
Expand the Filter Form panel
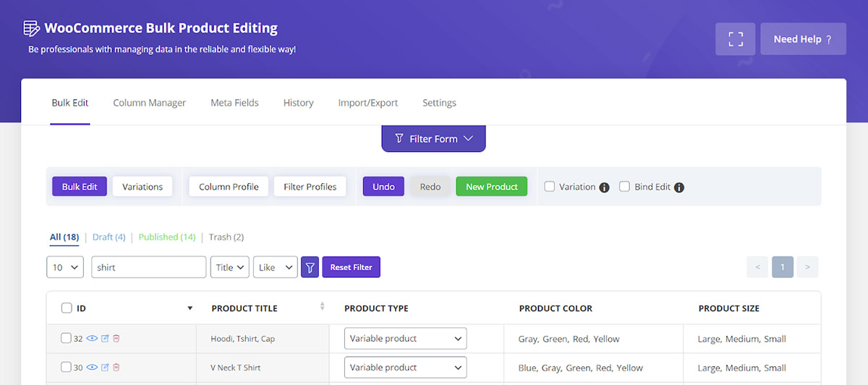coord(433,138)
